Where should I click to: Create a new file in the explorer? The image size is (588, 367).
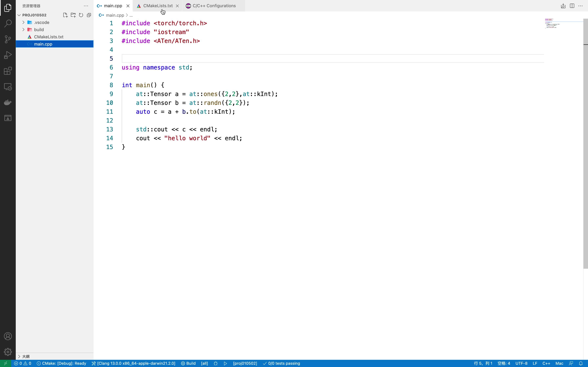(65, 15)
